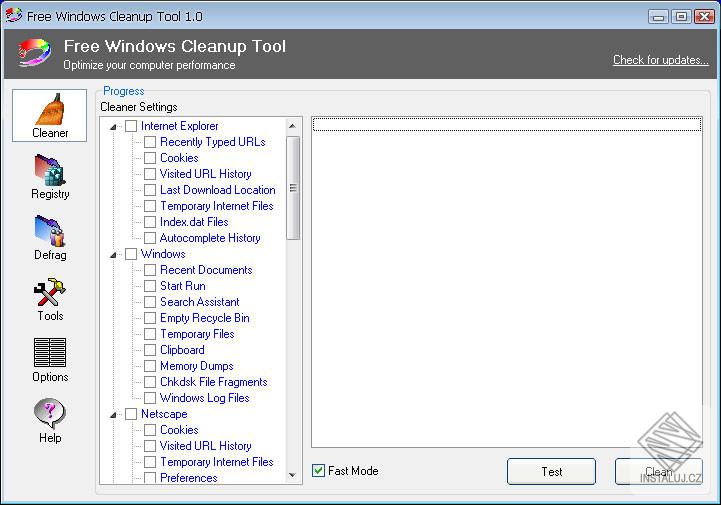Check the Recently Typed URLs checkbox
This screenshot has width=721, height=505.
pos(150,142)
